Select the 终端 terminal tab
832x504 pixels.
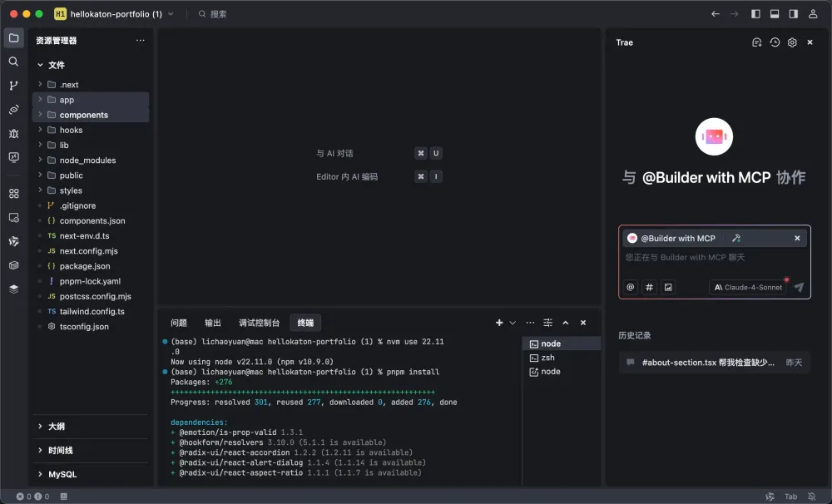(x=305, y=323)
